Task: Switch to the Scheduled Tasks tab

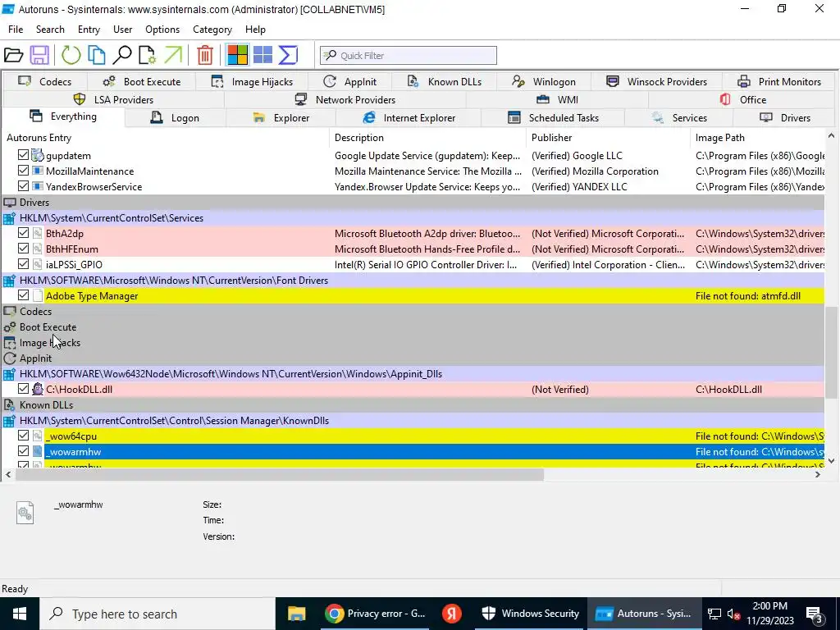Action: click(x=553, y=118)
